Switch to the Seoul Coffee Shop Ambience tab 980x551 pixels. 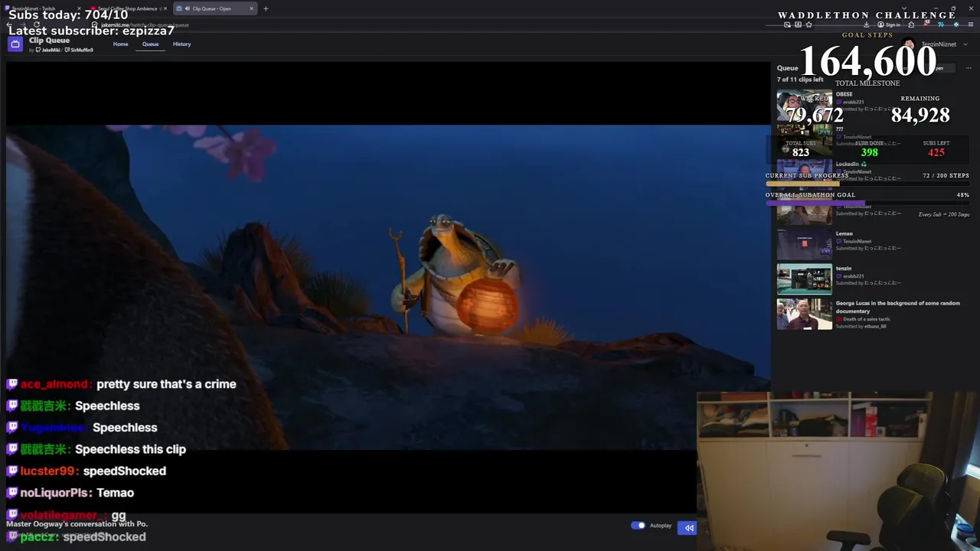[x=128, y=8]
